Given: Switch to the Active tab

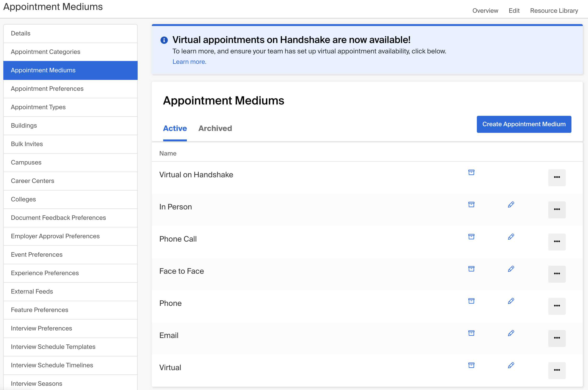Looking at the screenshot, I should coord(175,128).
